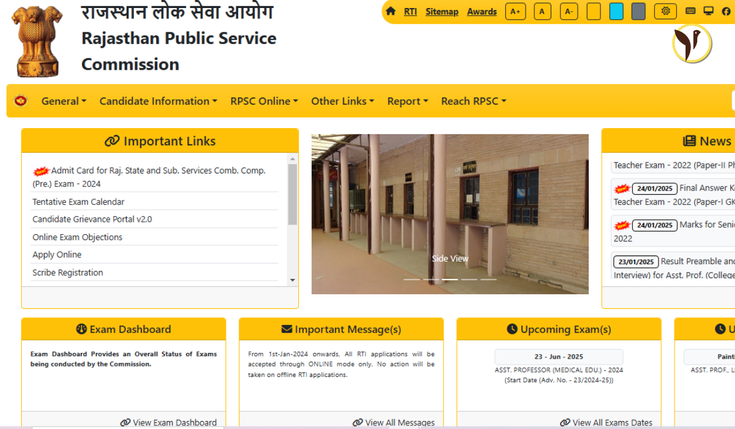The image size is (735, 429).
Task: Click the clock icon in Upcoming Exam(s)
Action: pyautogui.click(x=512, y=329)
